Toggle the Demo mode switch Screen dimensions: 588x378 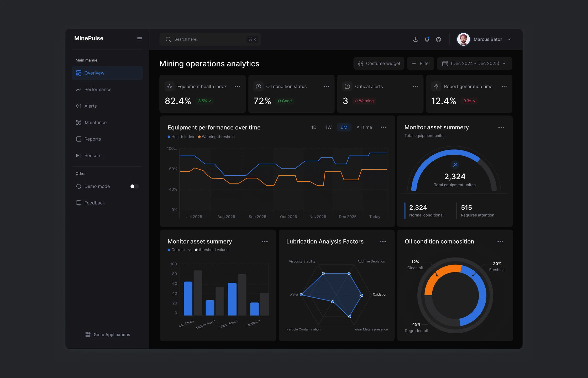tap(134, 186)
